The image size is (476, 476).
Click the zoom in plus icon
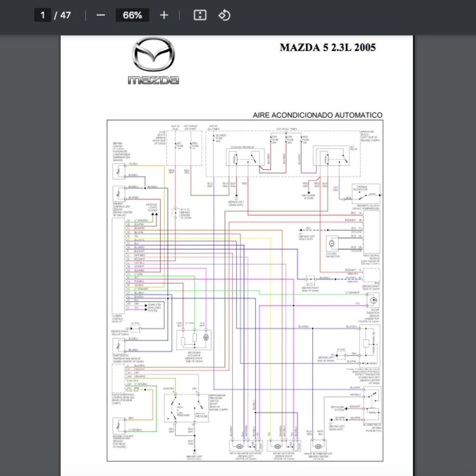(x=164, y=15)
